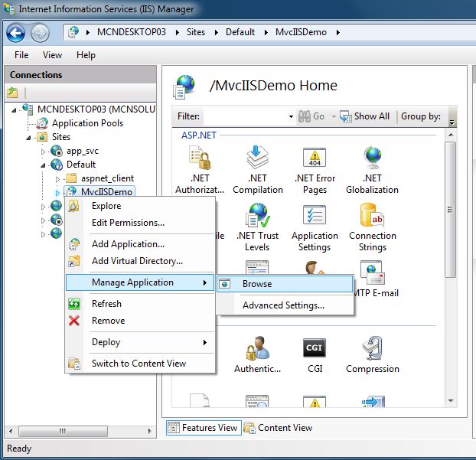Select Manage Application submenu entry
The height and width of the screenshot is (460, 476).
click(x=140, y=282)
